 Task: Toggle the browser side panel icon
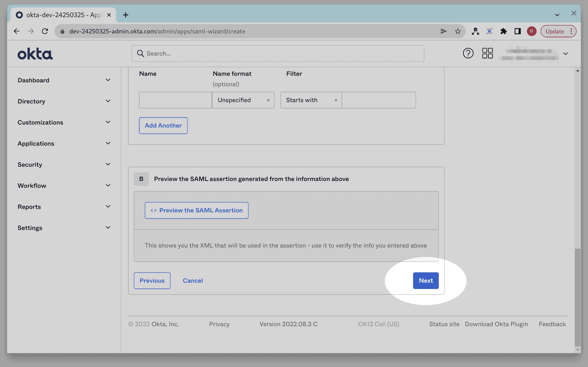click(x=517, y=31)
